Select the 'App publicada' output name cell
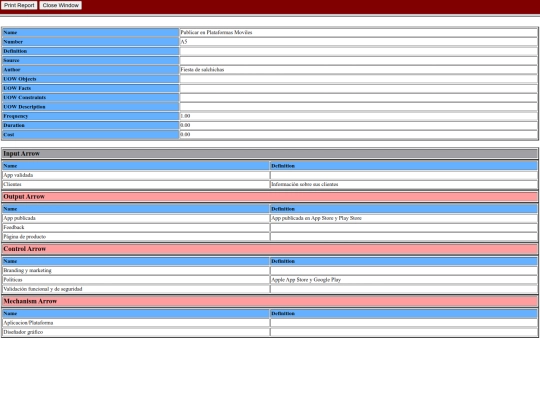540x405 pixels. tap(136, 218)
